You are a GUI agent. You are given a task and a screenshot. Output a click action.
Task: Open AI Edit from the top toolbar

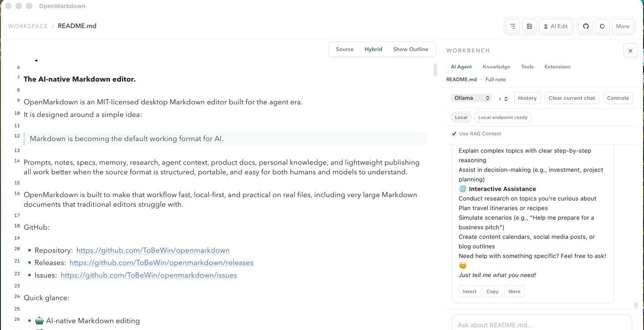point(555,26)
